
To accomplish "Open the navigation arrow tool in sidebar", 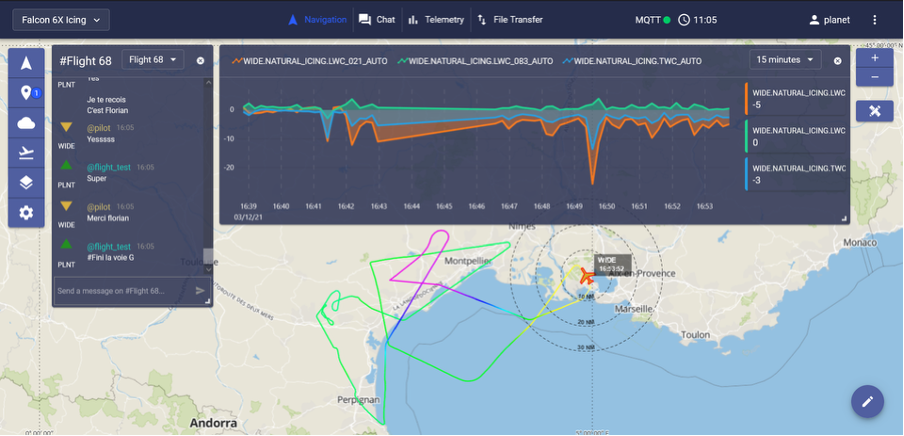I will tap(26, 63).
